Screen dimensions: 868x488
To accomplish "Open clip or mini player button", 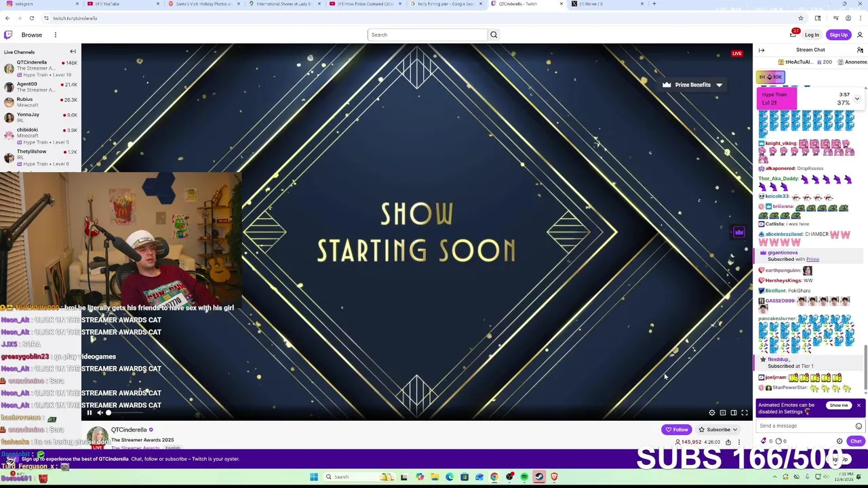I will tap(723, 412).
